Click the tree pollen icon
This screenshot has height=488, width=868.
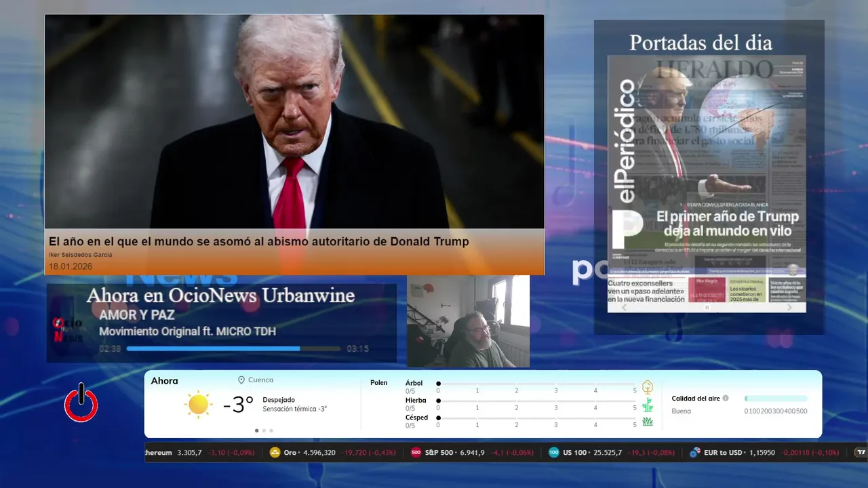648,387
